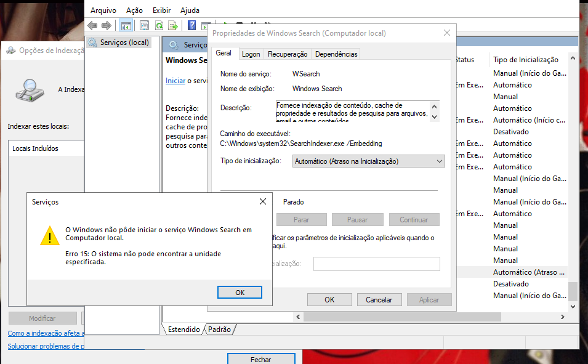Switch to the Recuperação tab
This screenshot has width=588, height=364.
(x=288, y=54)
